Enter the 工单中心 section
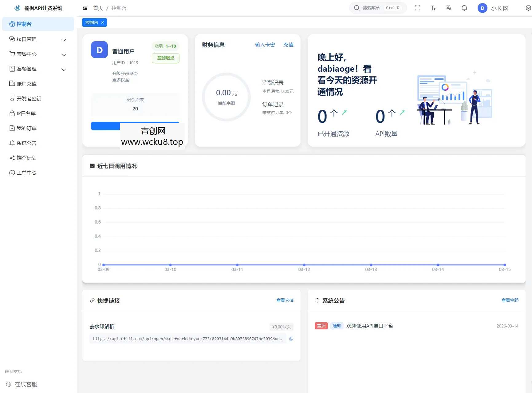Image resolution: width=532 pixels, height=393 pixels. (26, 173)
